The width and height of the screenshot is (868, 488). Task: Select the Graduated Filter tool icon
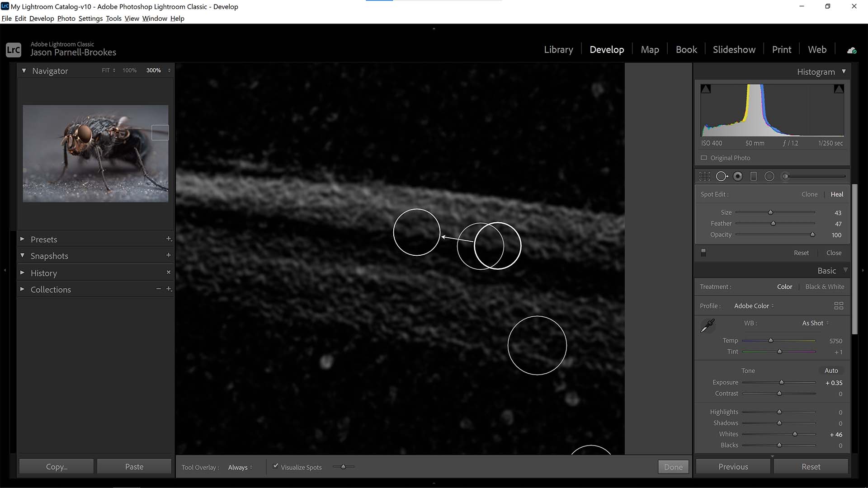(x=754, y=176)
